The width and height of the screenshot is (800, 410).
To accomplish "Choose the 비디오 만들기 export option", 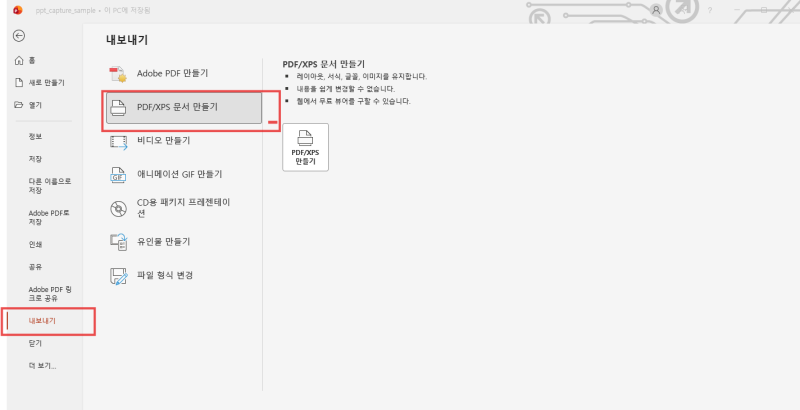I will point(184,141).
